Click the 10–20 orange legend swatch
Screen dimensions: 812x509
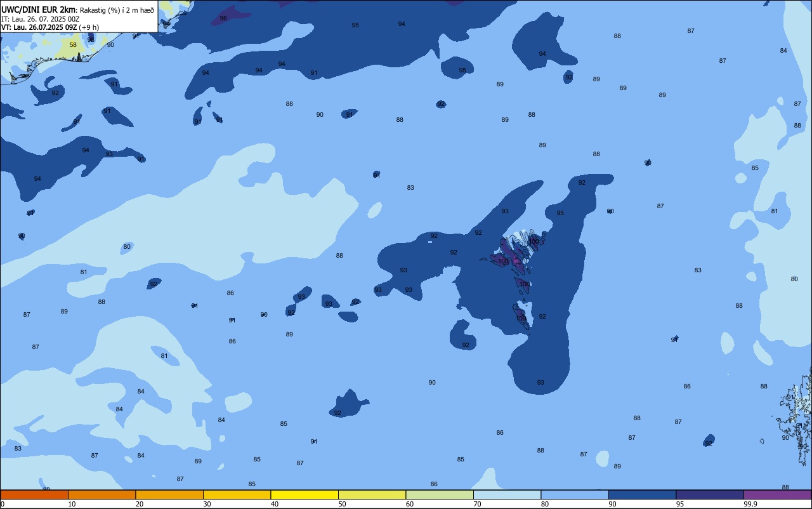pyautogui.click(x=101, y=495)
